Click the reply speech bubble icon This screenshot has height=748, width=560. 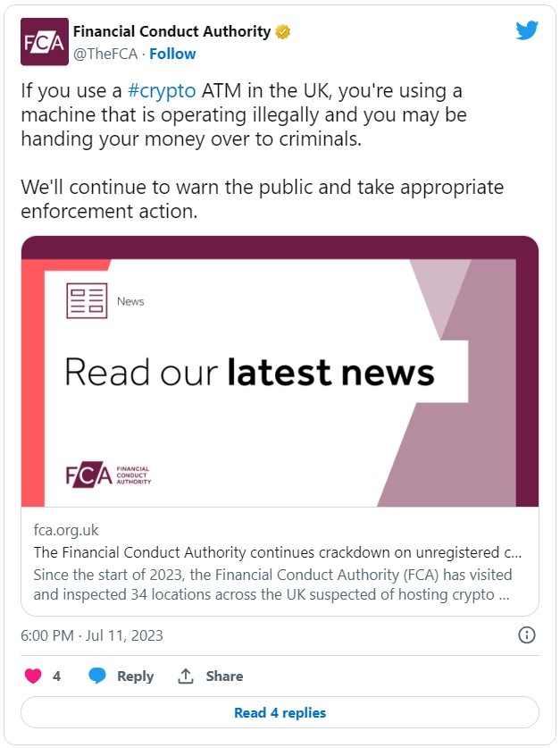(x=97, y=676)
